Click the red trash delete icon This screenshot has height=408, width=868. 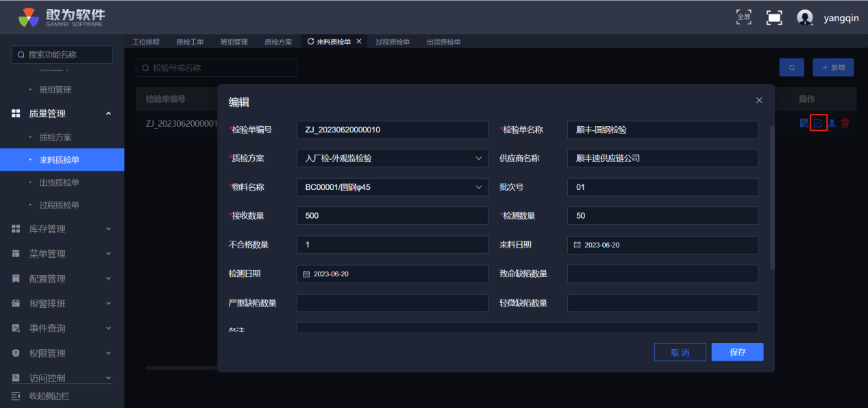[845, 123]
